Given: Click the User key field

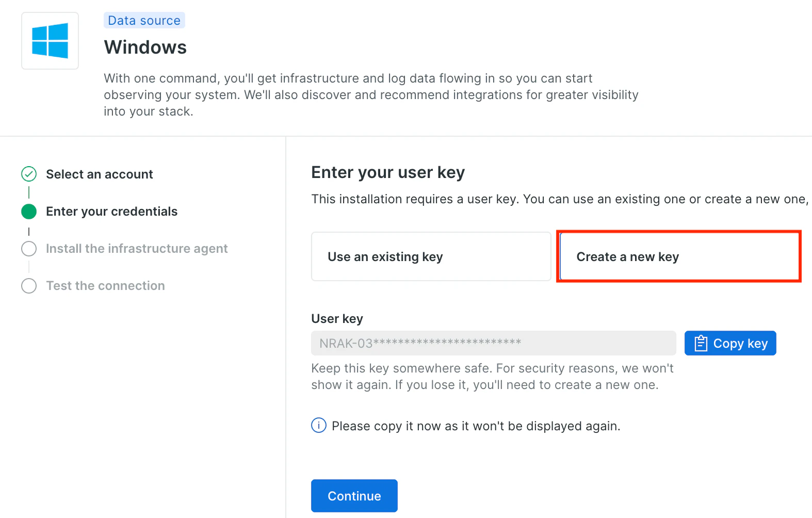Looking at the screenshot, I should [x=494, y=343].
